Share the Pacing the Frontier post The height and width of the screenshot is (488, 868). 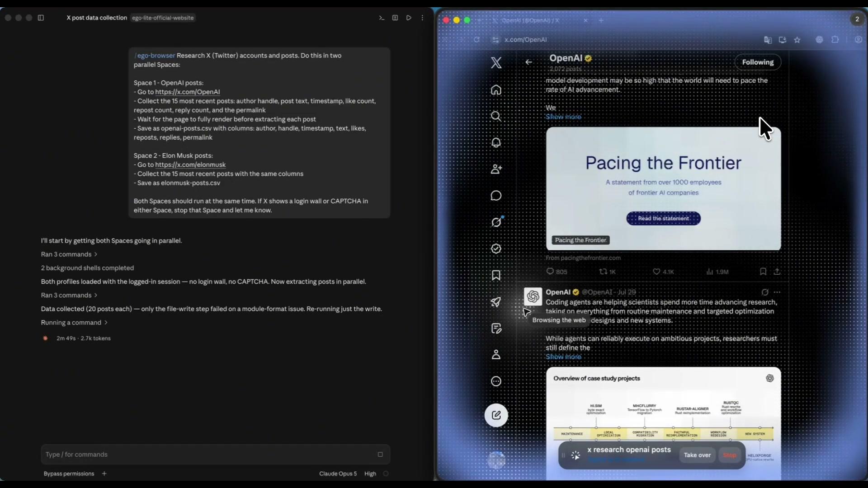click(x=777, y=272)
